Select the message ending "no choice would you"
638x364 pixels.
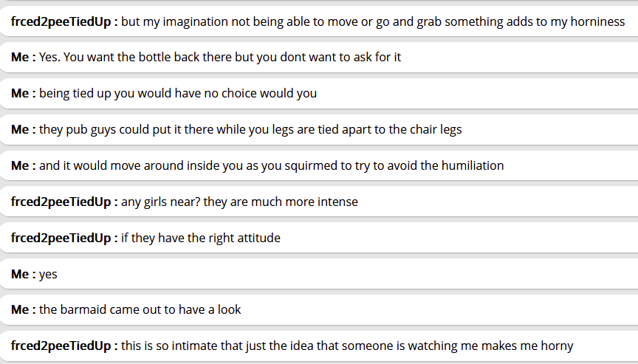[177, 93]
